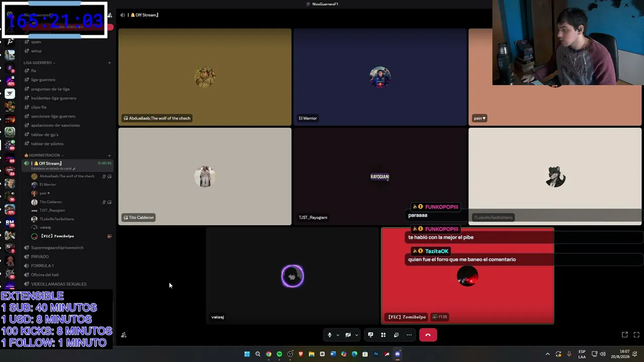Select TJST_Rayogiani in voice member list
The height and width of the screenshot is (362, 644).
coord(71,210)
